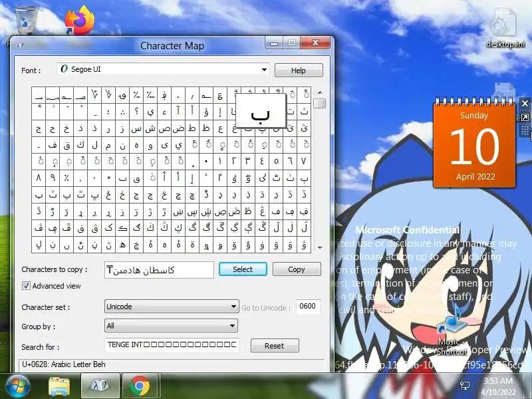Switch to Character Map taskbar button
This screenshot has height=399, width=532.
coord(100,386)
